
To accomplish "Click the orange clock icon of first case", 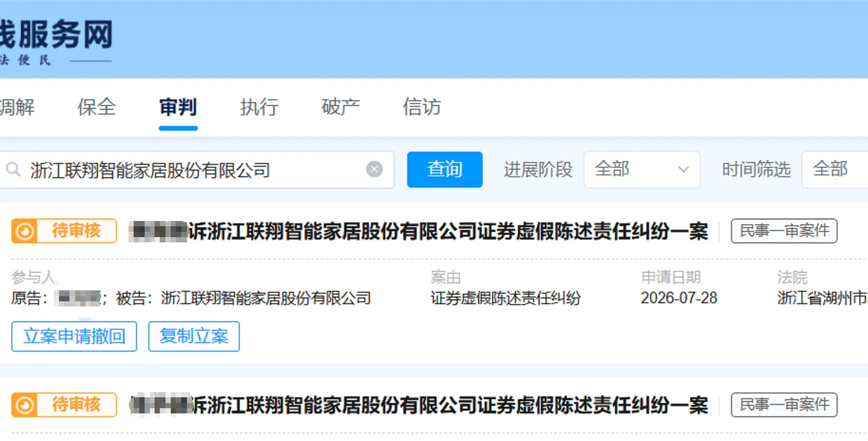I will point(24,231).
